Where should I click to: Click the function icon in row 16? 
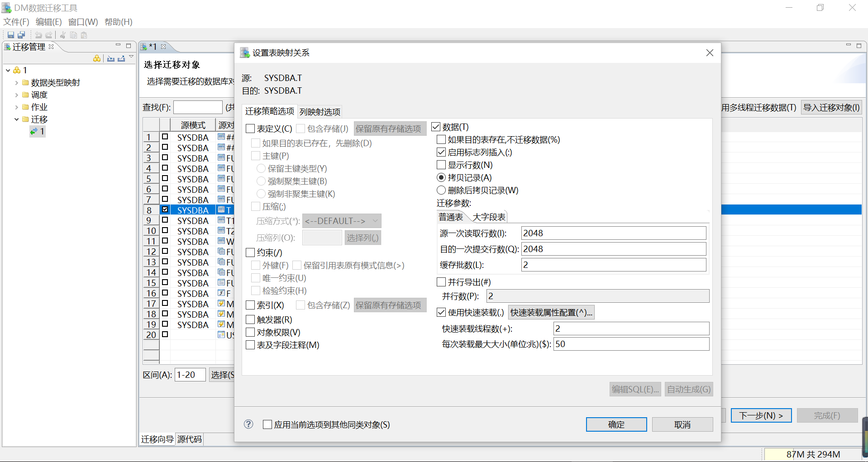(x=221, y=293)
